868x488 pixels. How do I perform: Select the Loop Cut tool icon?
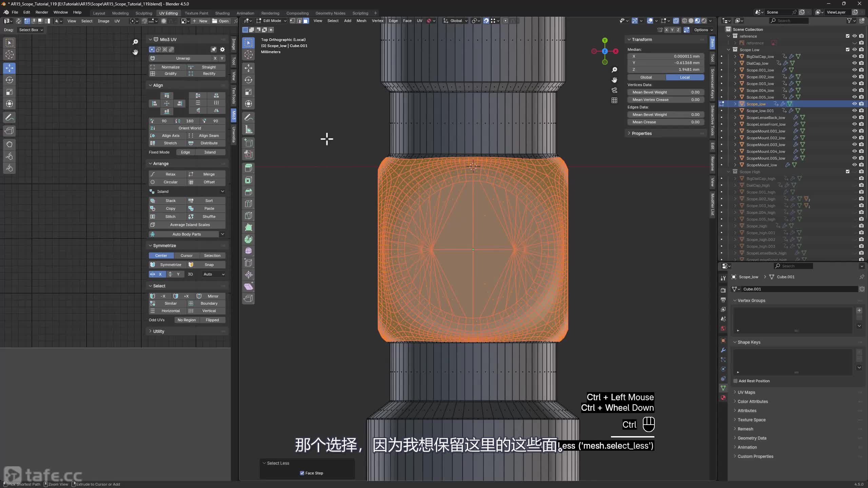249,204
